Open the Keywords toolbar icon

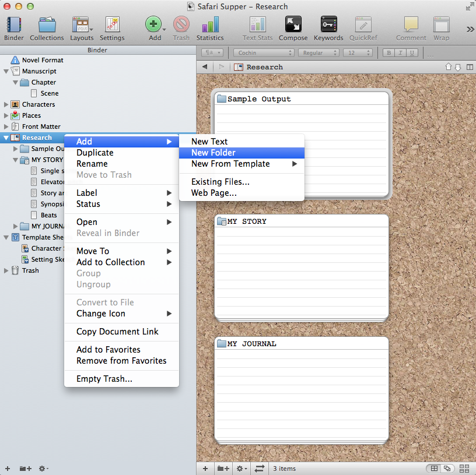[328, 24]
